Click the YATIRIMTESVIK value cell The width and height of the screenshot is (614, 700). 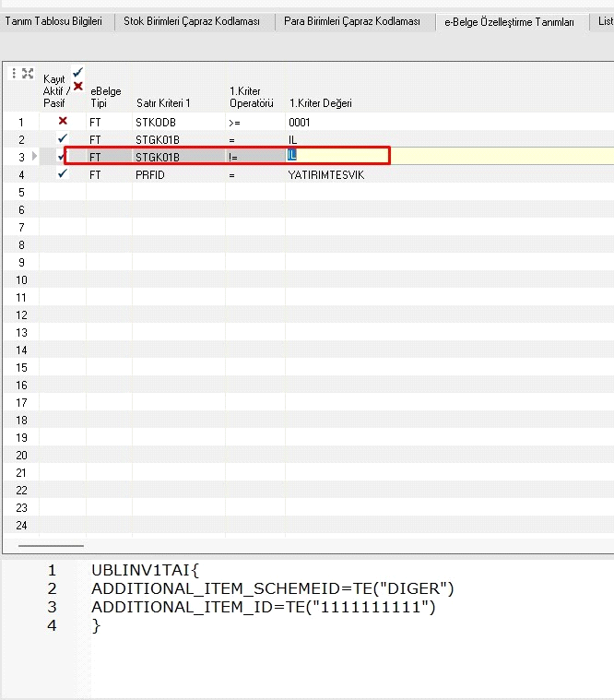[325, 174]
